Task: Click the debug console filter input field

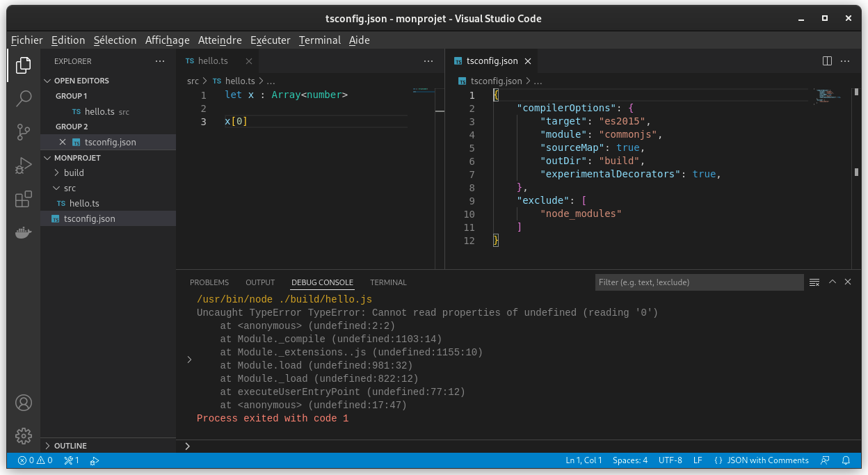Action: point(698,282)
